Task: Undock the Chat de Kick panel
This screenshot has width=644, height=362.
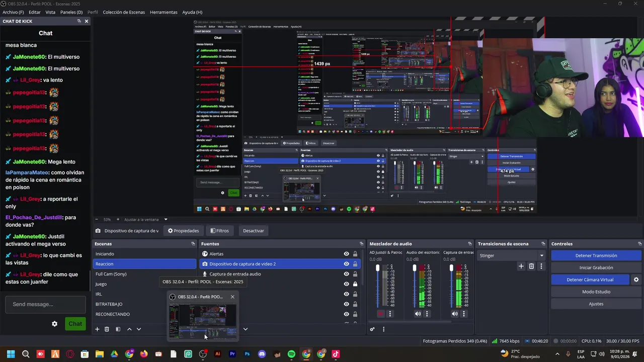Action: tap(79, 21)
